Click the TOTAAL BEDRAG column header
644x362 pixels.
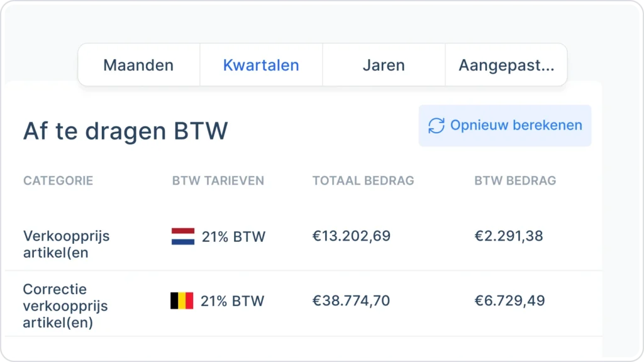point(364,180)
